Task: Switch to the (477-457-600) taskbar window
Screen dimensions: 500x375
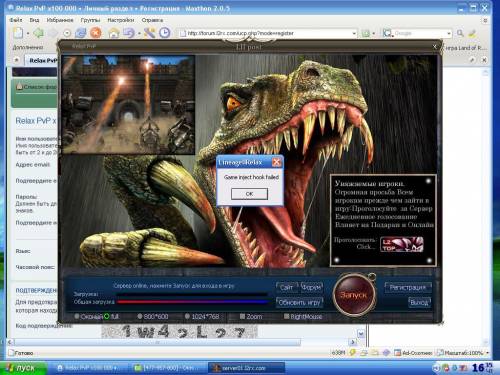Action: [x=168, y=368]
